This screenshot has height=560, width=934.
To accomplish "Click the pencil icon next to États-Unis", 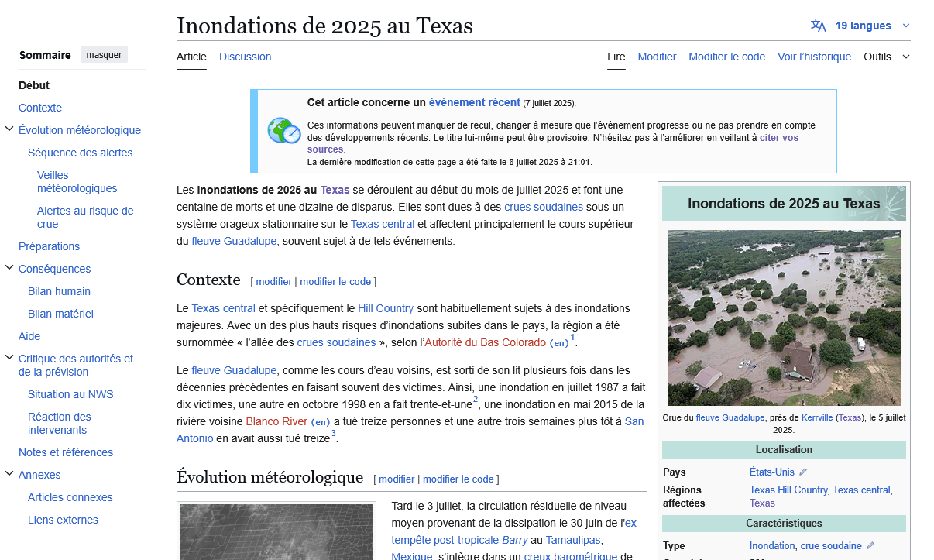I will tap(803, 472).
